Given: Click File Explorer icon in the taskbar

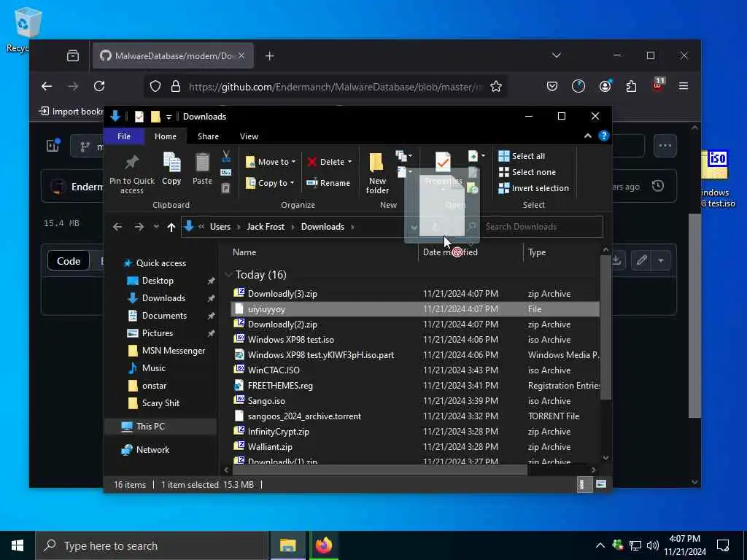Looking at the screenshot, I should click(x=287, y=545).
